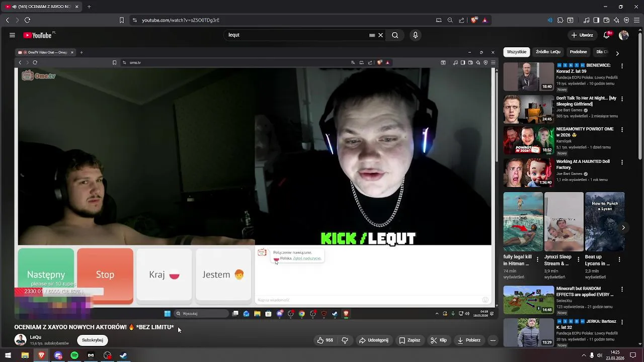This screenshot has width=644, height=362.
Task: Open more actions ellipsis below the video
Action: (x=493, y=340)
